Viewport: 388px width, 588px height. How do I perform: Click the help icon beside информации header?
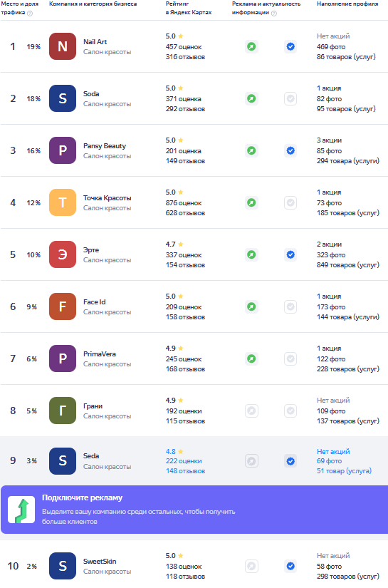(x=274, y=13)
